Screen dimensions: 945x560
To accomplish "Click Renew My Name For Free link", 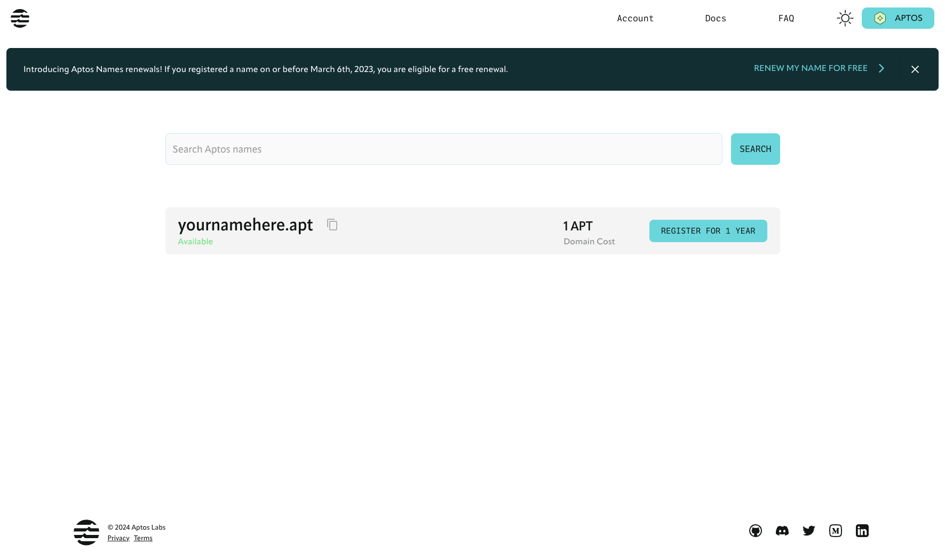I will 819,68.
